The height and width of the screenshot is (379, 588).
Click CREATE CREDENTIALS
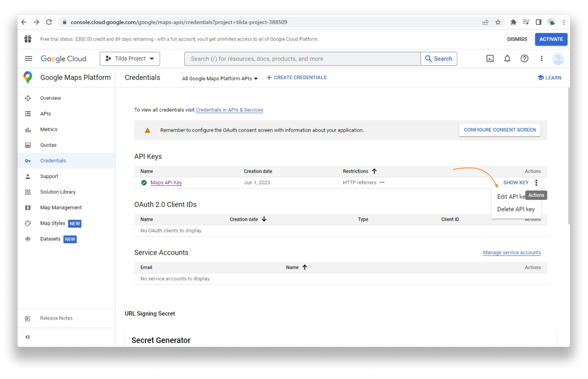click(297, 78)
